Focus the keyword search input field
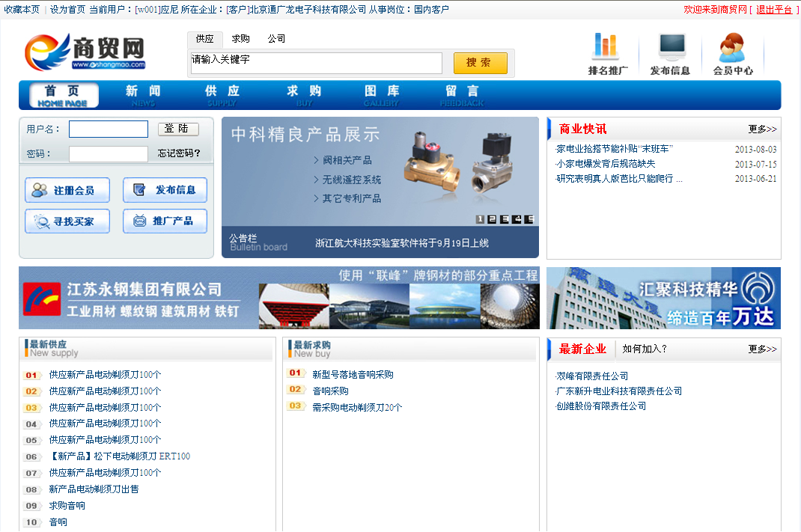 pyautogui.click(x=316, y=64)
